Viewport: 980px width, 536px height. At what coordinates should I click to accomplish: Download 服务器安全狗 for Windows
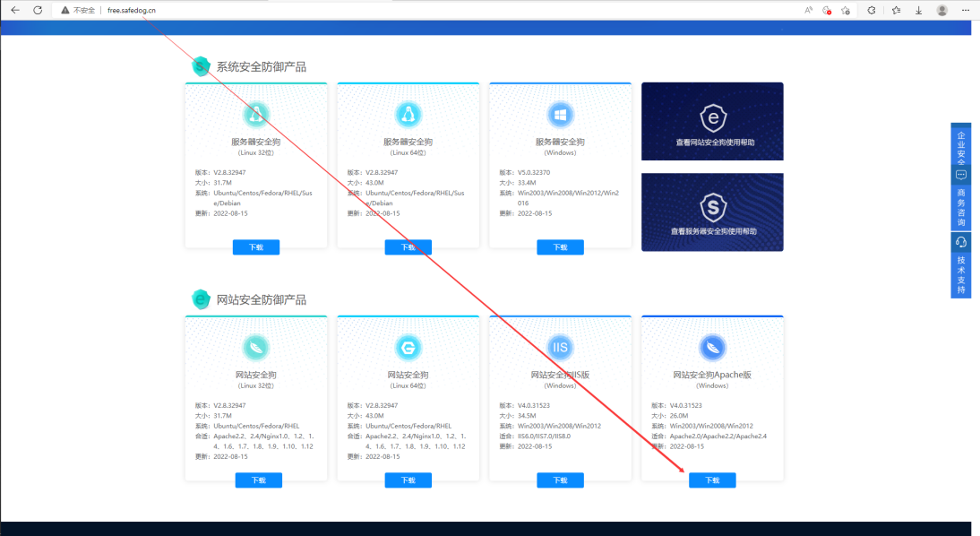tap(560, 247)
